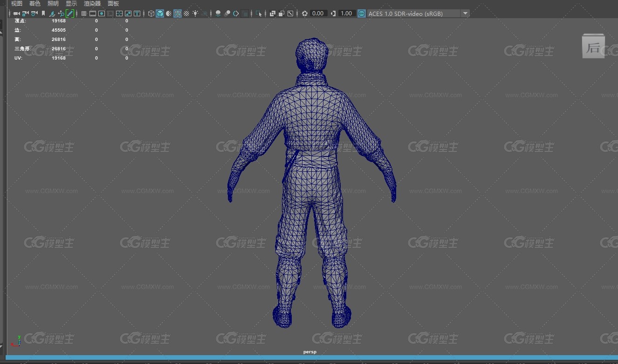Open the 面板 (Panels) menu
Viewport: 618px width, 364px height.
click(x=113, y=3)
